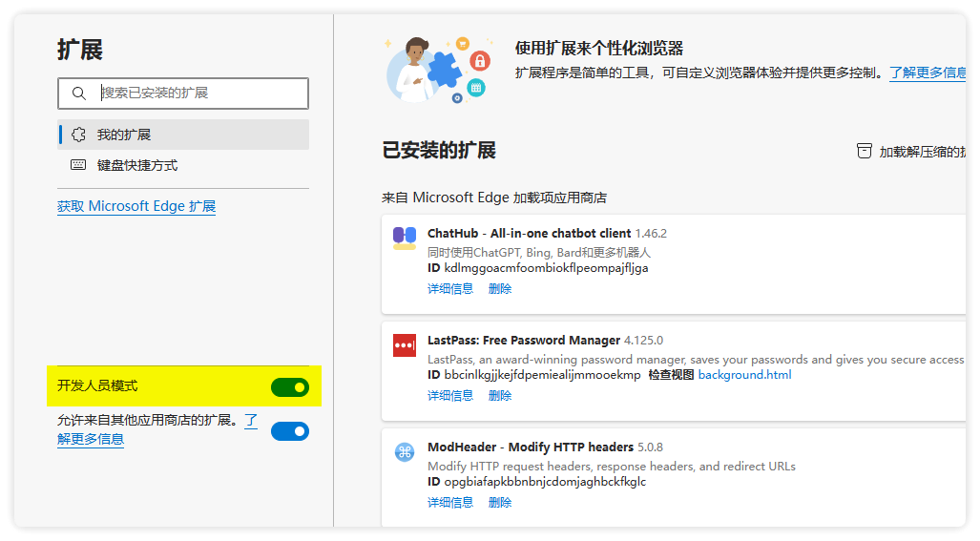
Task: Toggle 开发人员模式 switch off
Action: point(290,387)
